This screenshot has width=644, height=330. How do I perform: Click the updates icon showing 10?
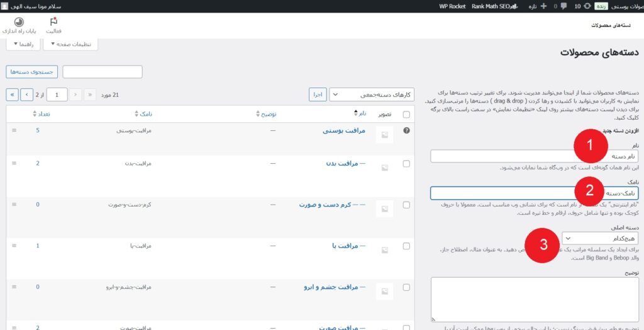coord(587,6)
